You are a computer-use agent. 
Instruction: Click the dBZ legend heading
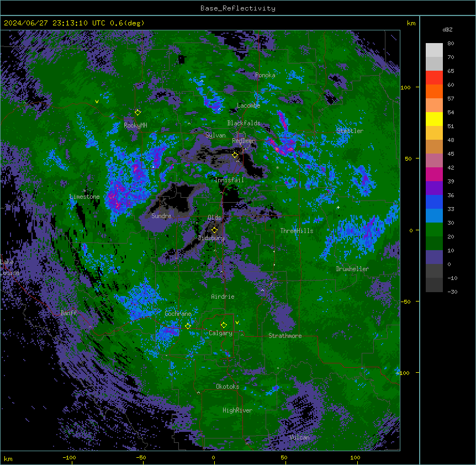[x=447, y=29]
